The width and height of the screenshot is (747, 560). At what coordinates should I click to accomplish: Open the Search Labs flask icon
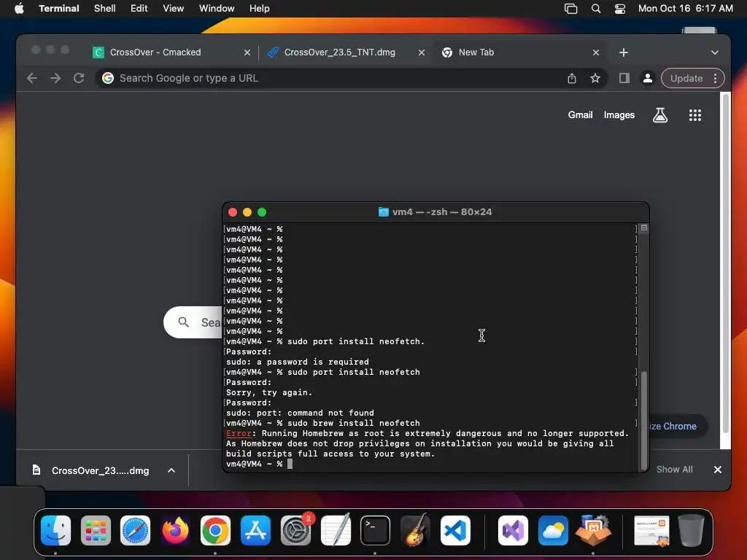[x=659, y=114]
